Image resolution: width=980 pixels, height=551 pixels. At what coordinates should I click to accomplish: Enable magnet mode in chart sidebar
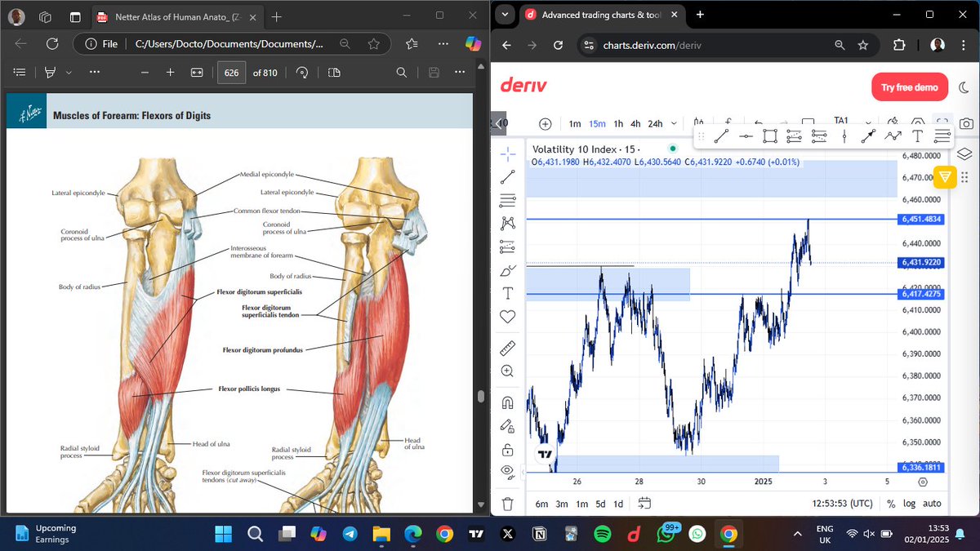point(507,402)
